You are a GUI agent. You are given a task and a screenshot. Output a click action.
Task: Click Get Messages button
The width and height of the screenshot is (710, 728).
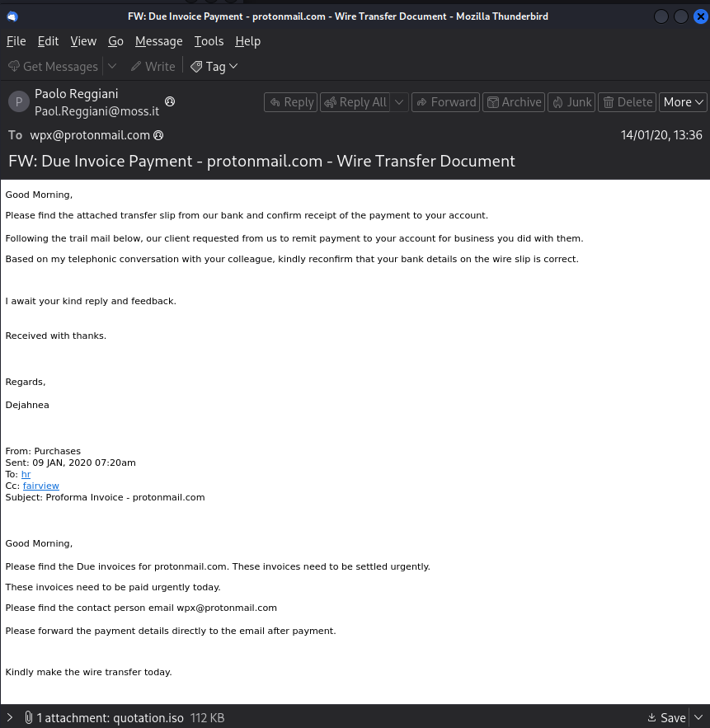tap(53, 67)
